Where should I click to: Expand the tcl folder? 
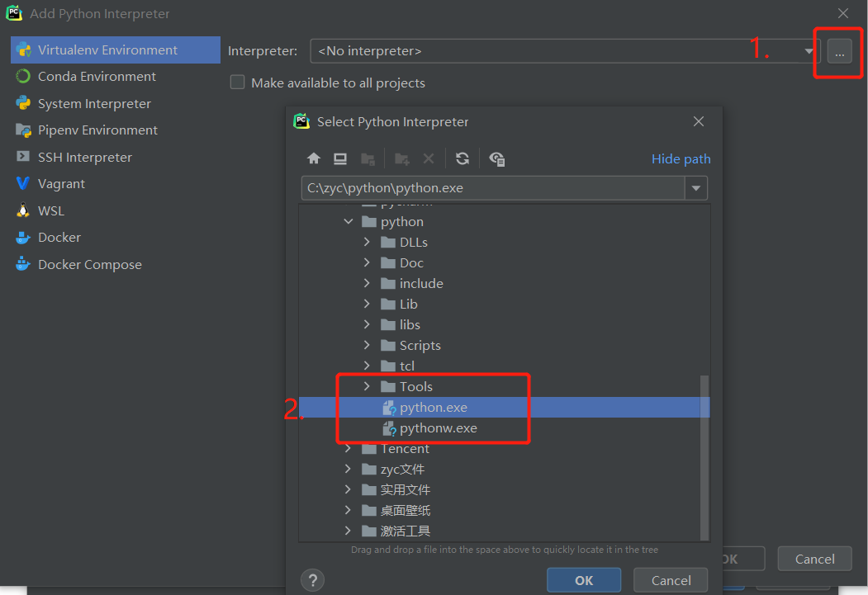pyautogui.click(x=367, y=366)
